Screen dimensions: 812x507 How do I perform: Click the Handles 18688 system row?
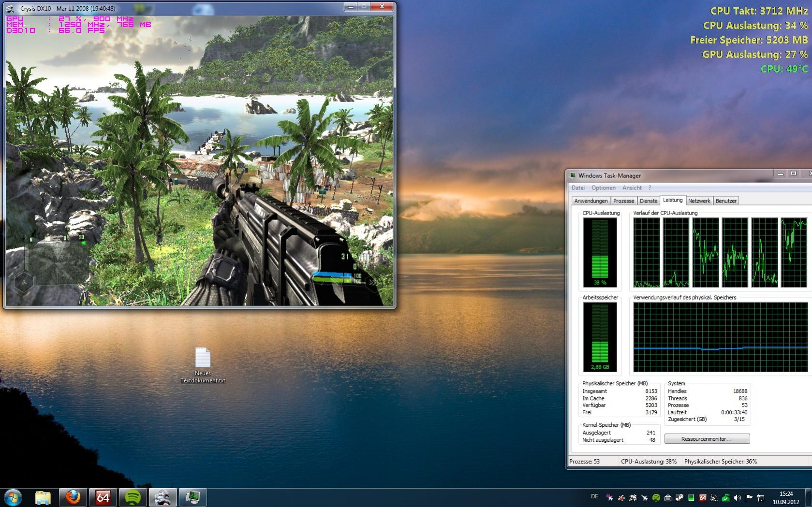tap(708, 391)
